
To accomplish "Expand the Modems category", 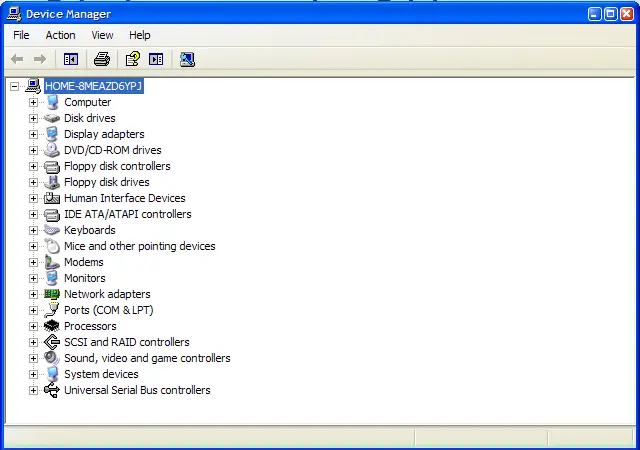I will coord(33,262).
